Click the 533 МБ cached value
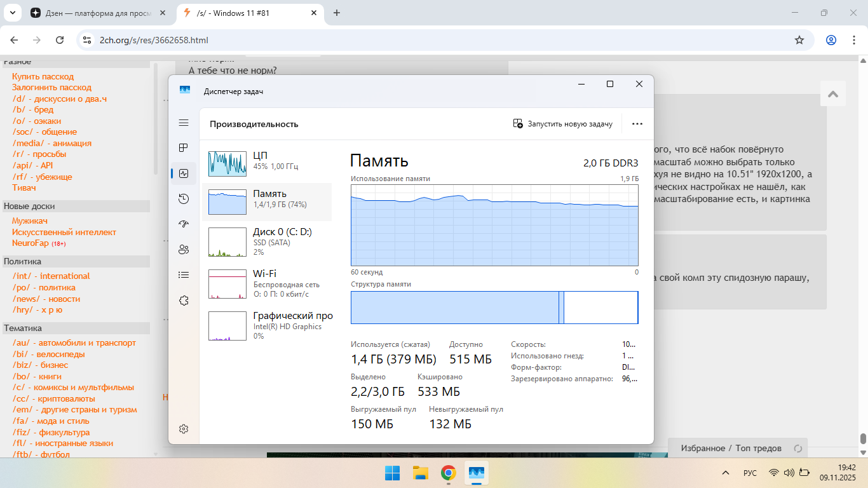868x488 pixels. 438,391
